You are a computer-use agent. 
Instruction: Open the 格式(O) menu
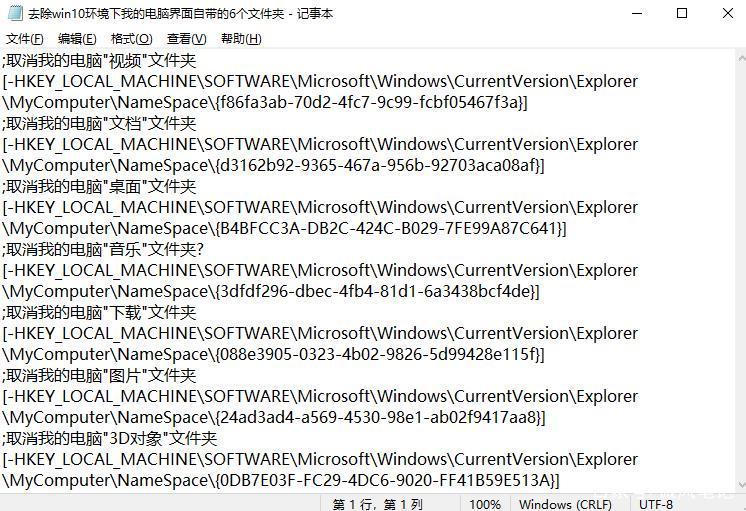[131, 39]
